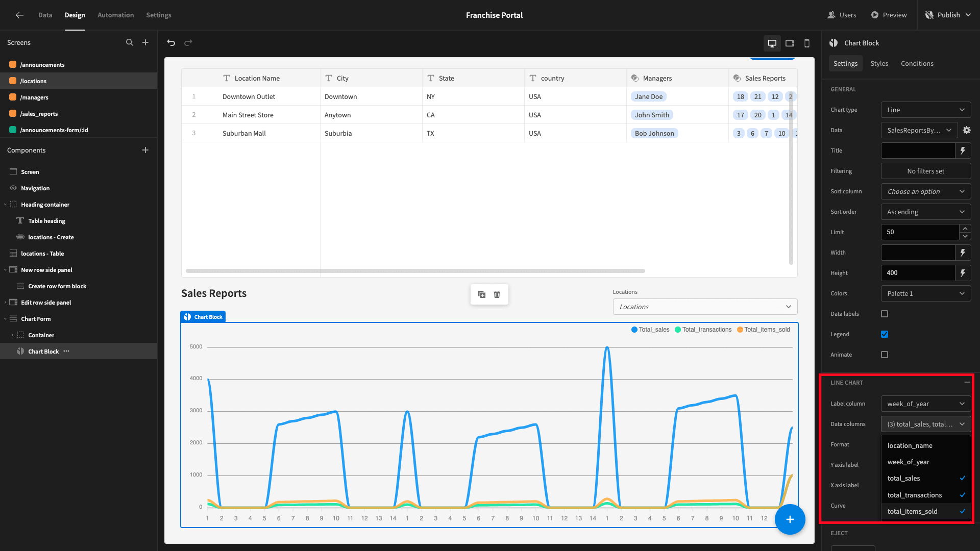Switch to mobile preview icon

pyautogui.click(x=807, y=43)
